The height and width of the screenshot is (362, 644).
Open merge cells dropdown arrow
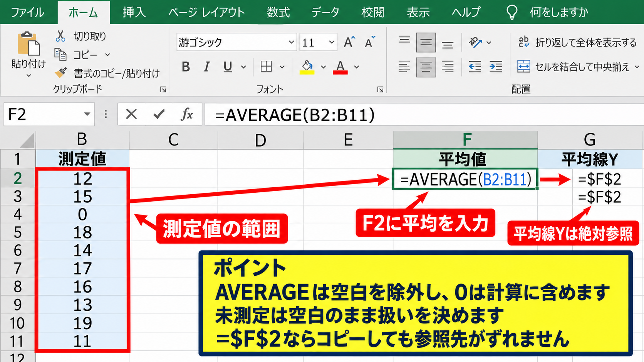pyautogui.click(x=637, y=67)
